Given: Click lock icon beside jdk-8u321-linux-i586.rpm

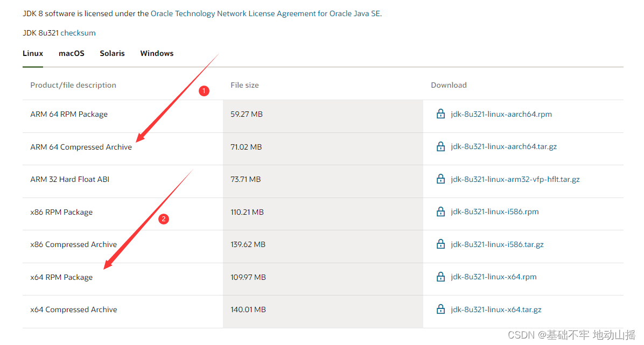Looking at the screenshot, I should point(440,212).
